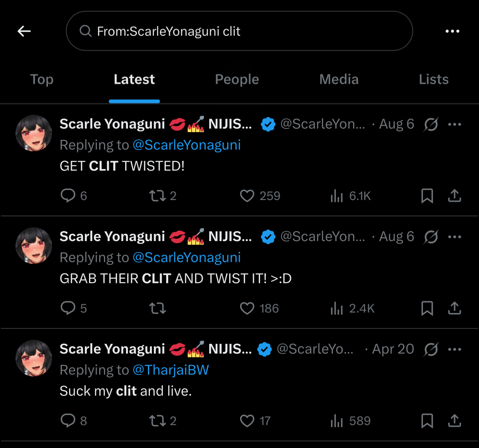Switch to the Top tab
The width and height of the screenshot is (479, 448).
(x=42, y=79)
